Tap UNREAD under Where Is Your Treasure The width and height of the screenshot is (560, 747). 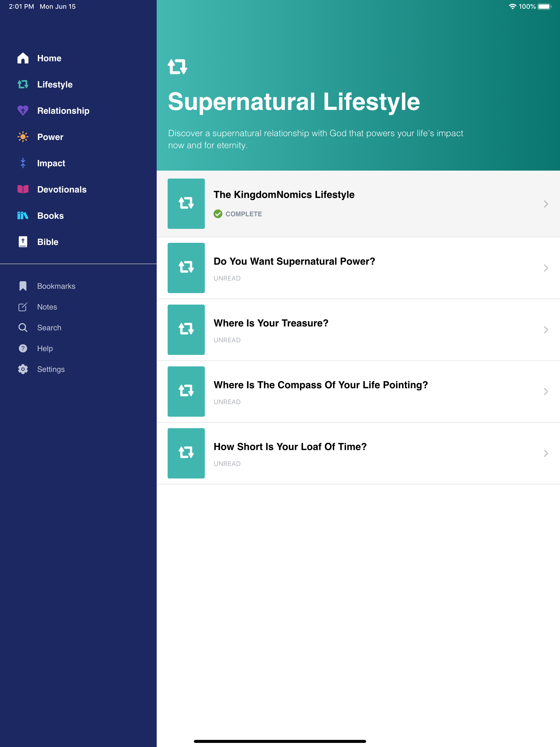[227, 340]
